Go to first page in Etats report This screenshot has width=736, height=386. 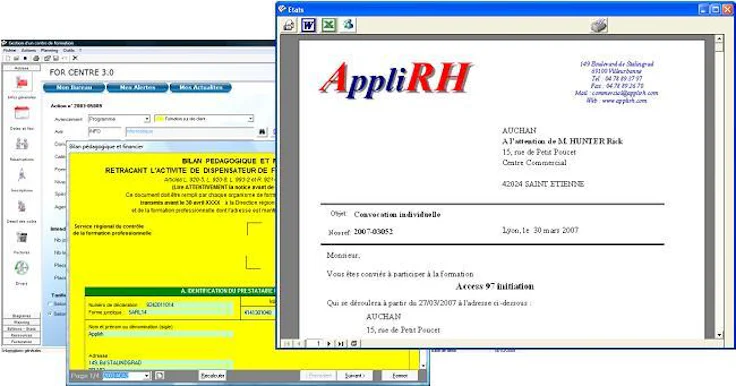pos(287,343)
